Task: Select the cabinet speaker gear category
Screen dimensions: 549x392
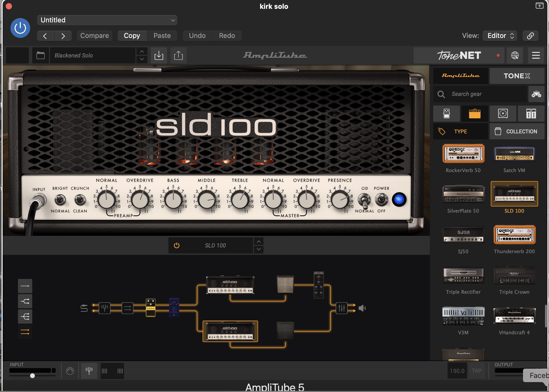Action: (503, 114)
